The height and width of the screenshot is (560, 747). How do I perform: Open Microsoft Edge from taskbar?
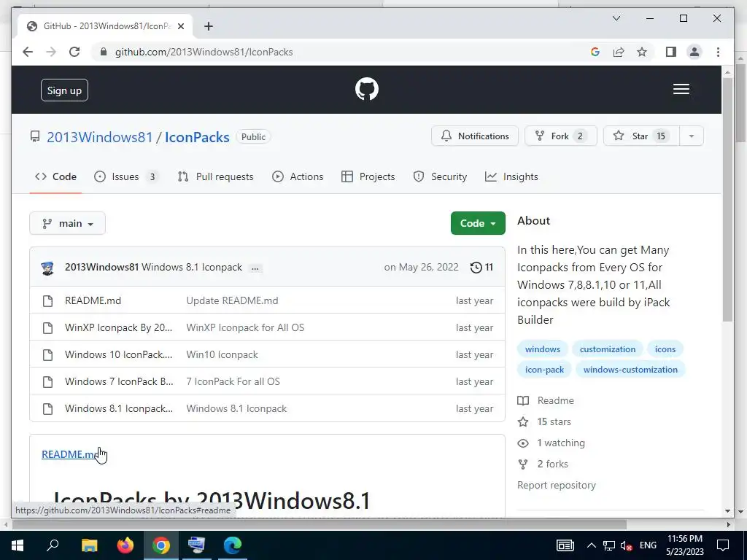(233, 545)
